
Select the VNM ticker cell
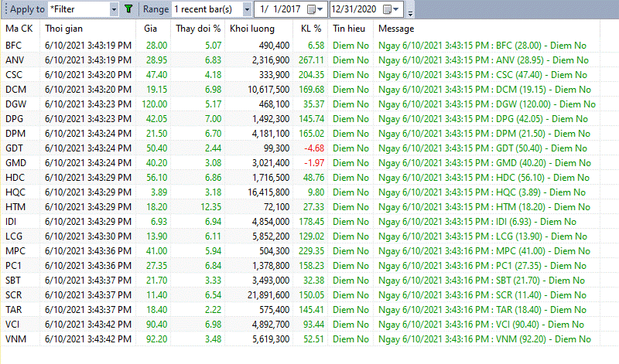pyautogui.click(x=15, y=338)
